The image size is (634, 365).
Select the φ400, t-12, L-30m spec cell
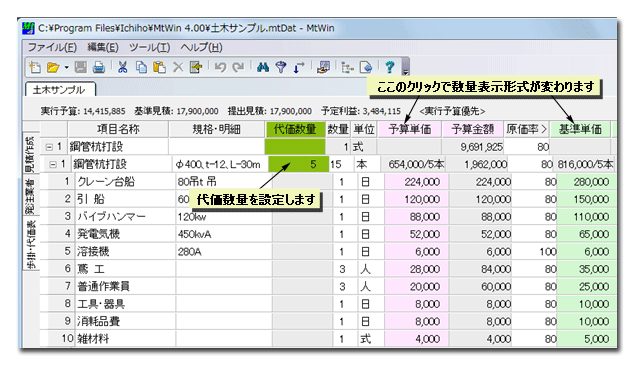(x=220, y=165)
